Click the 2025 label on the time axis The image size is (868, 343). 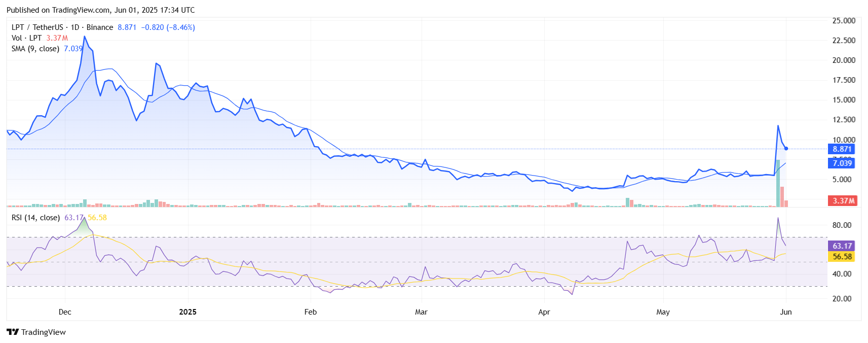click(187, 312)
